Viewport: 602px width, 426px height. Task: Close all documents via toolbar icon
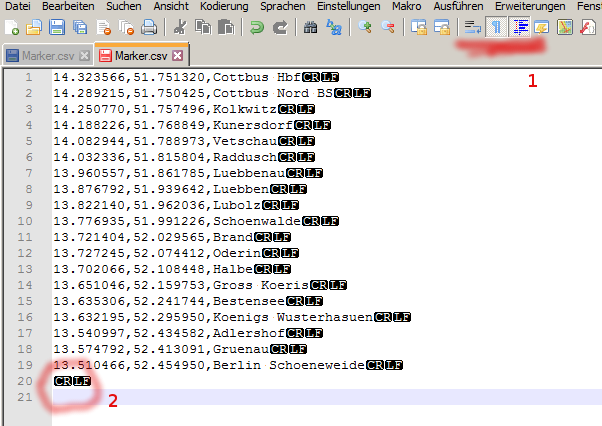pos(126,28)
